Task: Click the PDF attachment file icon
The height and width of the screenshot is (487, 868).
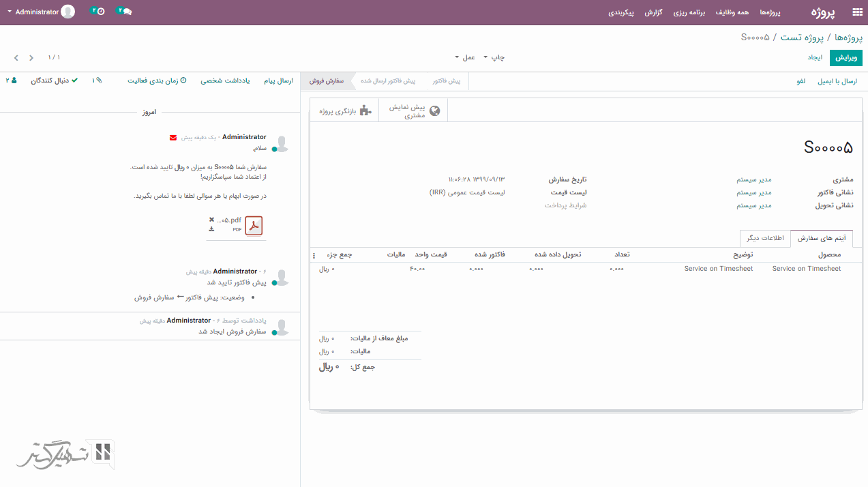Action: (x=254, y=226)
